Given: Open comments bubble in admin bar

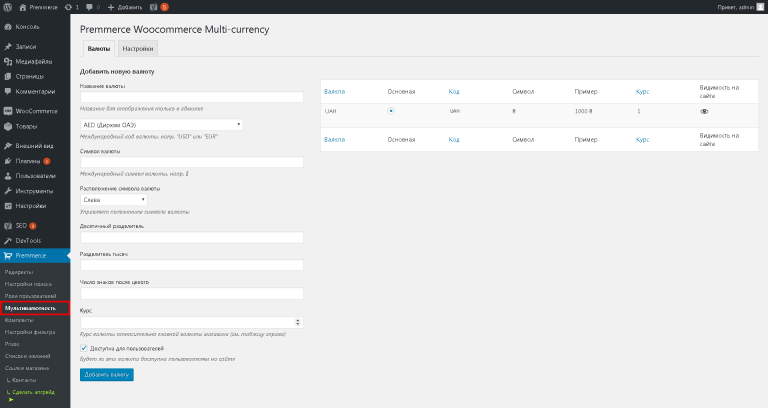Looking at the screenshot, I should coord(89,7).
